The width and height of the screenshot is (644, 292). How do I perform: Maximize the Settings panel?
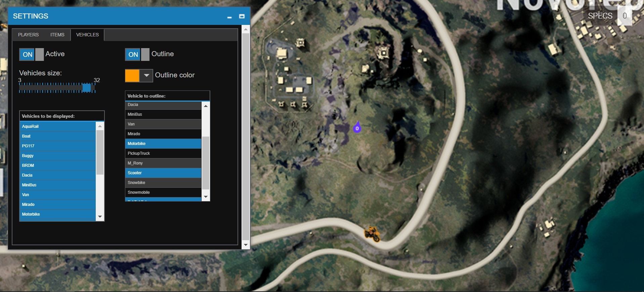pyautogui.click(x=242, y=16)
